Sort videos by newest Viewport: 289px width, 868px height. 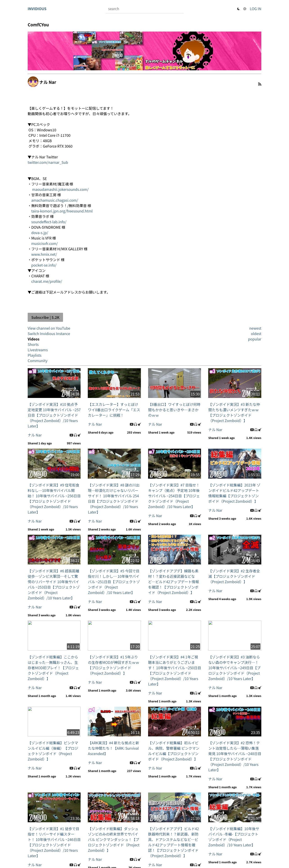coord(255,328)
